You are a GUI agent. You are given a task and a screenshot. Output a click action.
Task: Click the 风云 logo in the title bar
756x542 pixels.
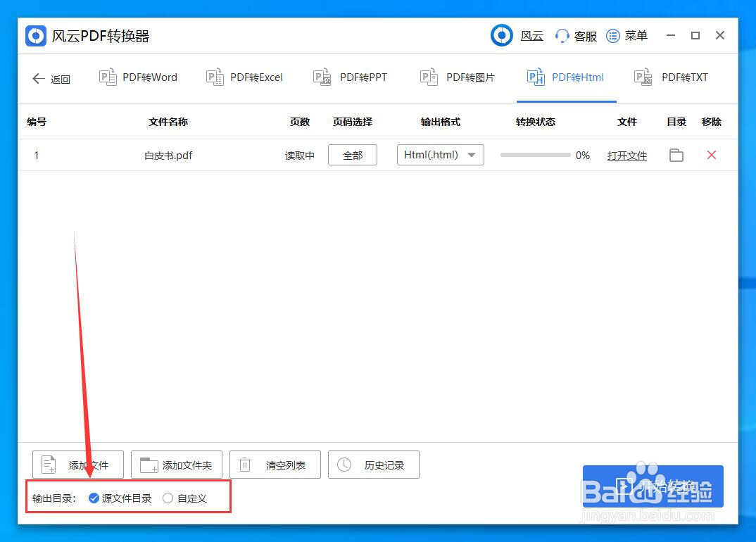coord(502,35)
